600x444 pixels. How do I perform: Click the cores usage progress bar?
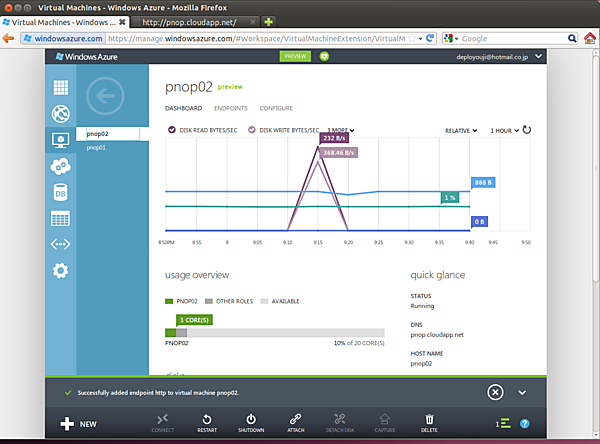[x=274, y=333]
